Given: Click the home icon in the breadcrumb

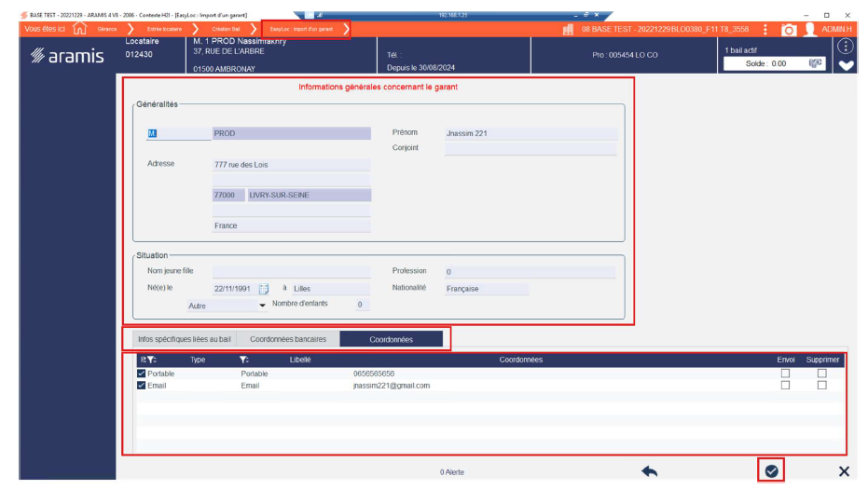Looking at the screenshot, I should click(x=80, y=30).
